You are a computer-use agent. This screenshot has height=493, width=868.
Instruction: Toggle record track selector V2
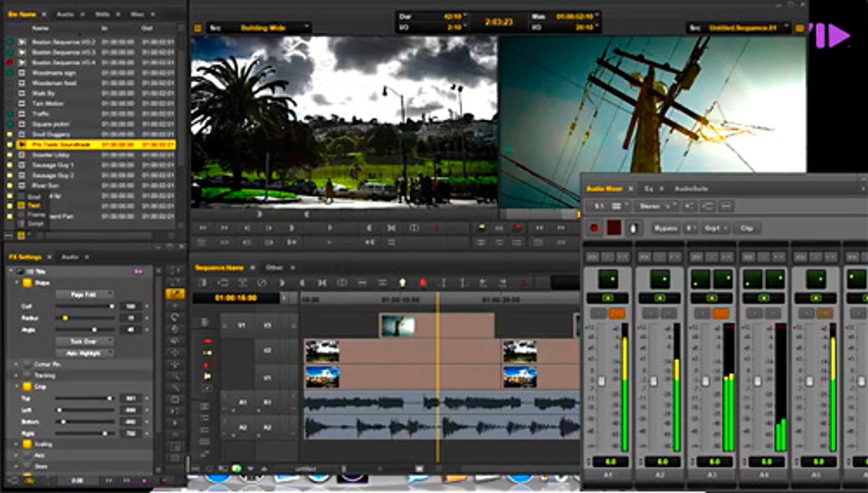pos(268,350)
